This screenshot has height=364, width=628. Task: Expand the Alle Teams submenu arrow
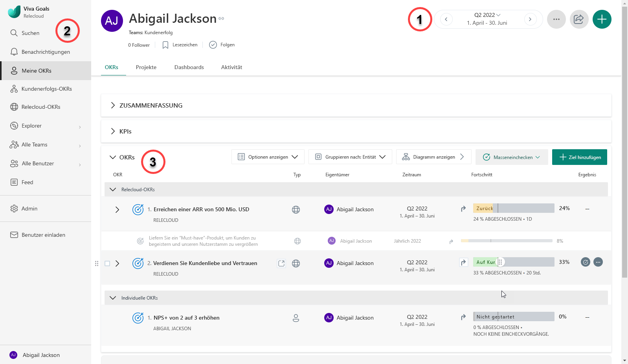pos(80,145)
